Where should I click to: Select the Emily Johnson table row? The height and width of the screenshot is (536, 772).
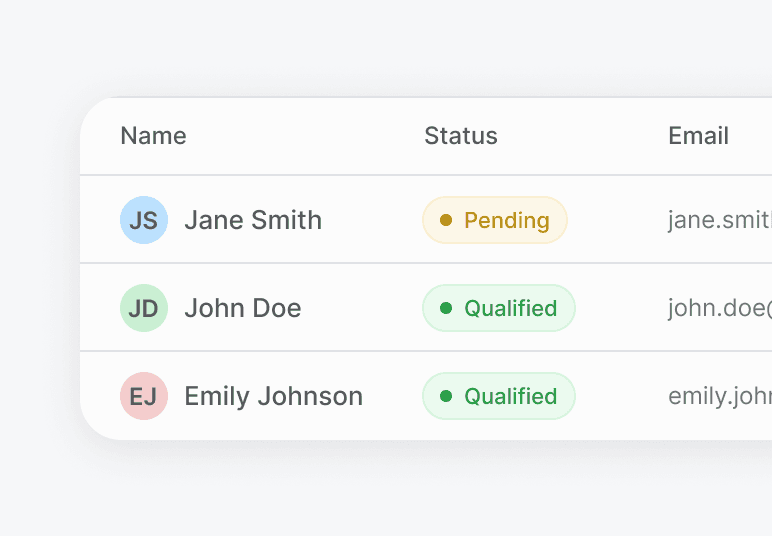(426, 396)
